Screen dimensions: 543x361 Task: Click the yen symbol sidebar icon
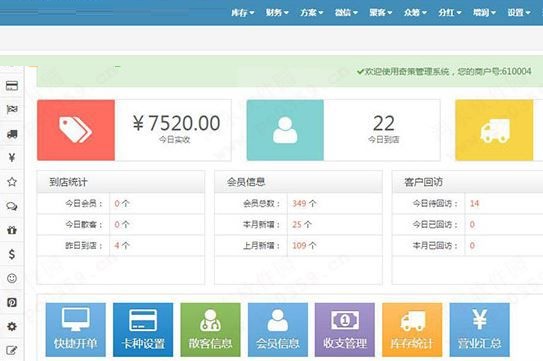[12, 158]
